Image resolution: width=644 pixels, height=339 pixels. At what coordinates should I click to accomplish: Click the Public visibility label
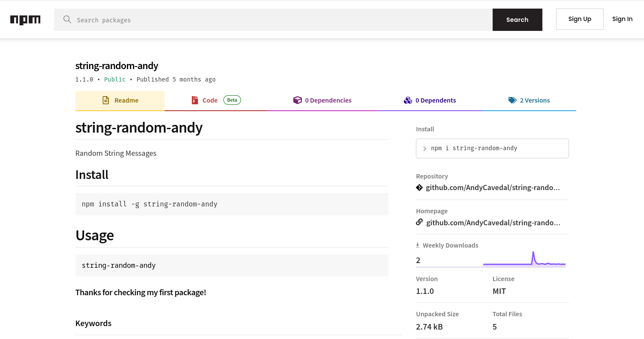114,79
